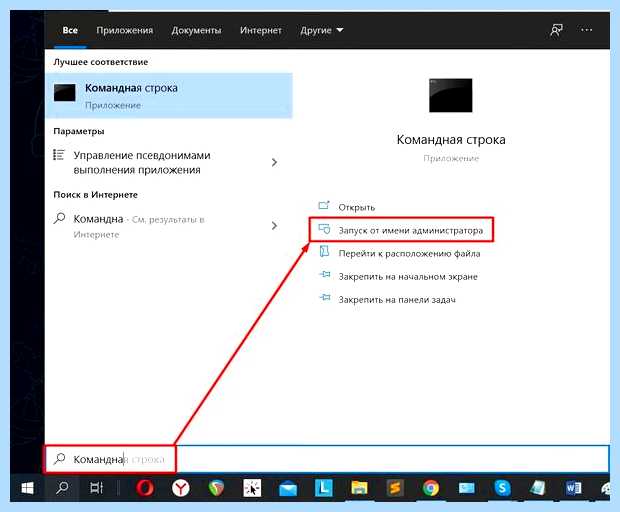The width and height of the screenshot is (620, 512).
Task: Open the blue Mail app on taskbar
Action: pyautogui.click(x=288, y=489)
